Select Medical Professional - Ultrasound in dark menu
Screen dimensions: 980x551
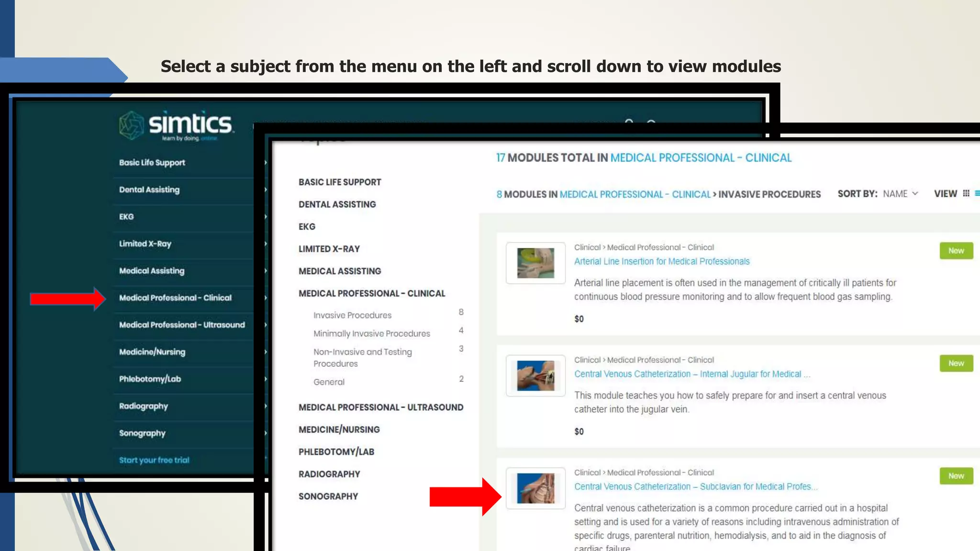click(182, 325)
